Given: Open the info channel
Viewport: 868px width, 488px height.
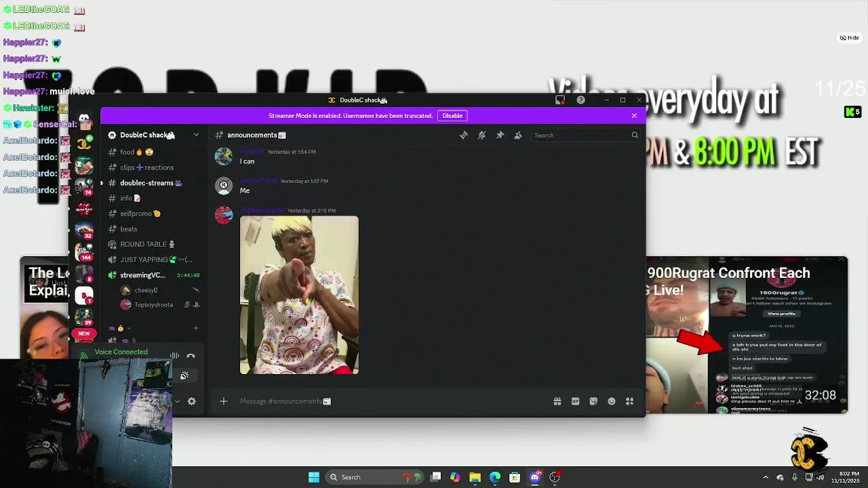Looking at the screenshot, I should coord(155,198).
